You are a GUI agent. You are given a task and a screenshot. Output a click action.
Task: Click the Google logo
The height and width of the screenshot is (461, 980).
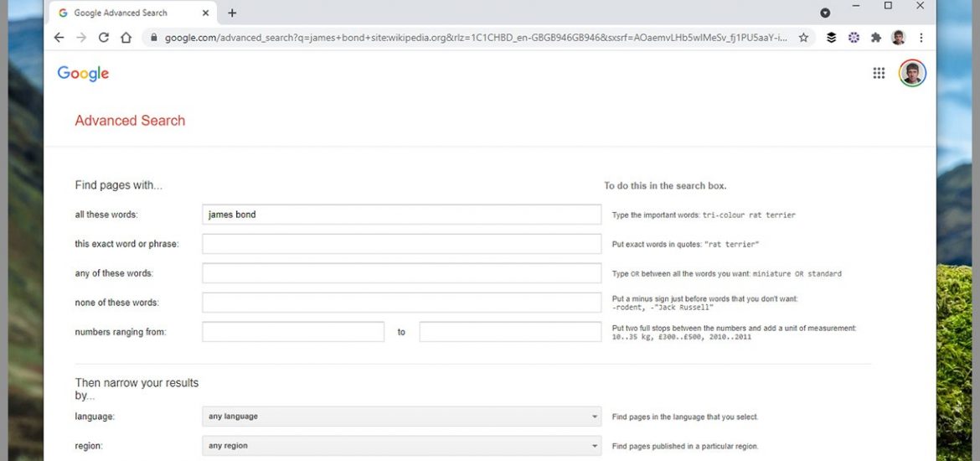click(83, 74)
